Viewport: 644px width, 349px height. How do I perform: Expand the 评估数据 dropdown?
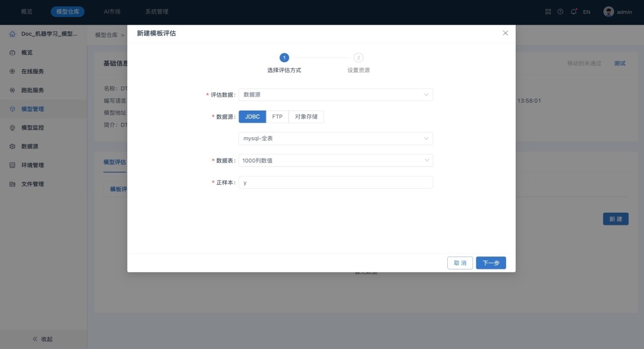335,95
